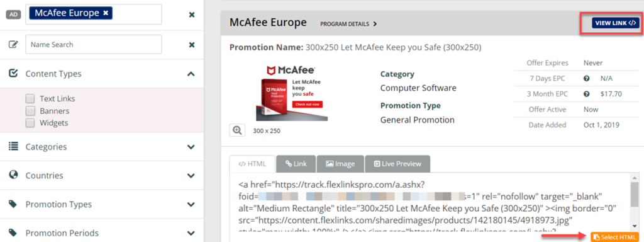Image resolution: width=644 pixels, height=242 pixels.
Task: Show 3 Month EPC help tooltip
Action: (587, 94)
